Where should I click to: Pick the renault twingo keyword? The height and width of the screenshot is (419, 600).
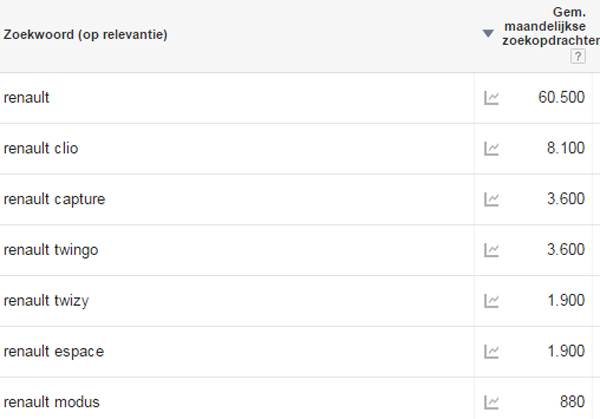click(51, 250)
